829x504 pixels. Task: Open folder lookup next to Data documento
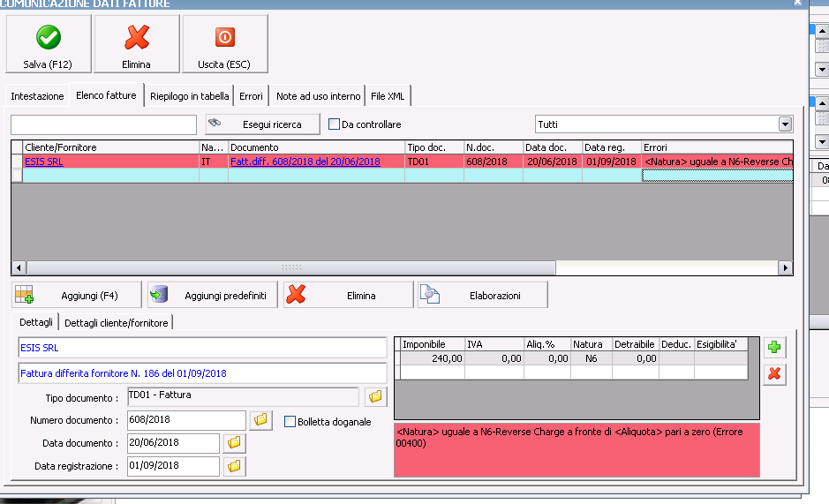[x=234, y=442]
